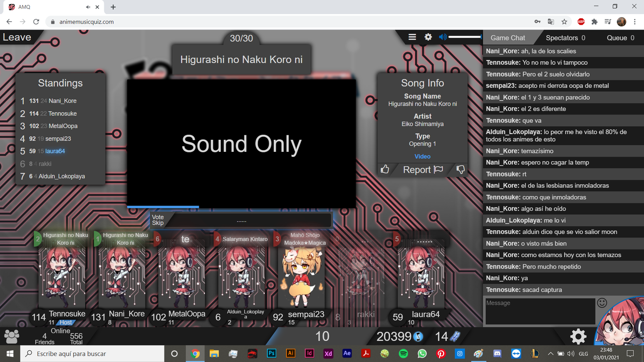Mute the AMQ browser tab audio icon
Viewport: 644px width, 362px height.
[89, 7]
